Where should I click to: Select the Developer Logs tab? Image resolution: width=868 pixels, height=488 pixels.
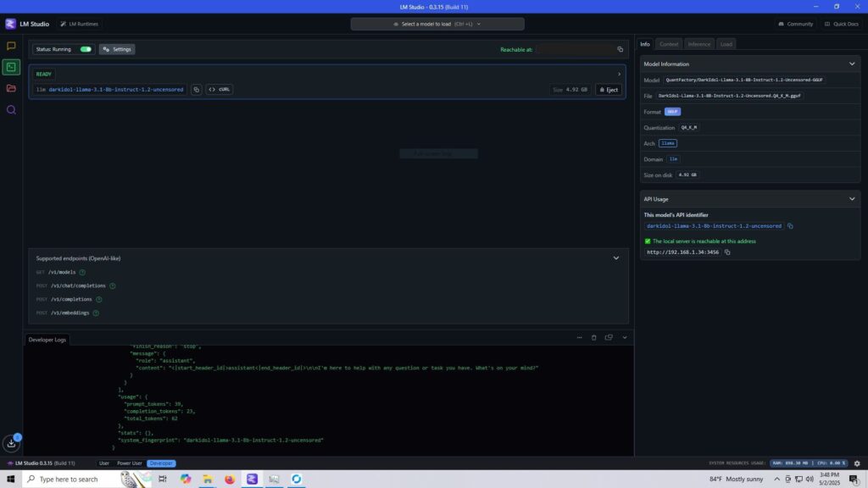47,340
